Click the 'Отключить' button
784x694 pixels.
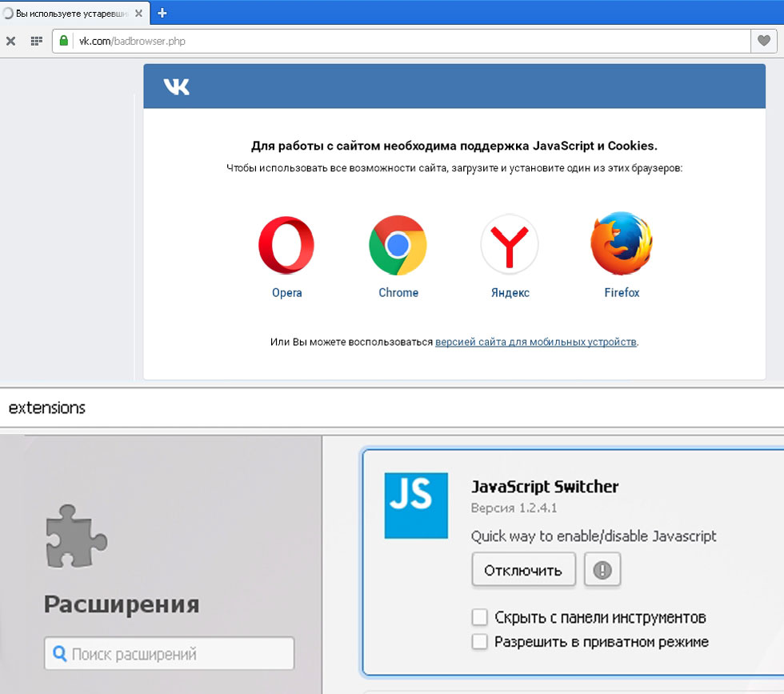click(x=523, y=569)
